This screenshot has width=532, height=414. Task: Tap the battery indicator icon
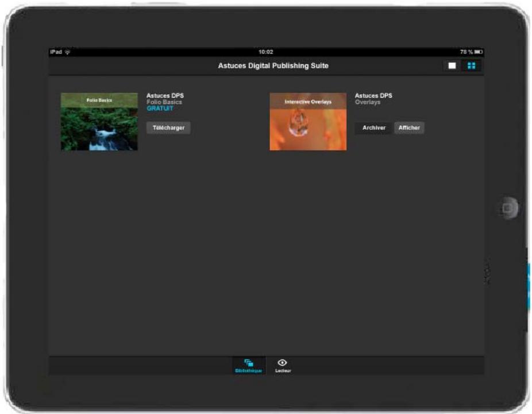(x=479, y=52)
